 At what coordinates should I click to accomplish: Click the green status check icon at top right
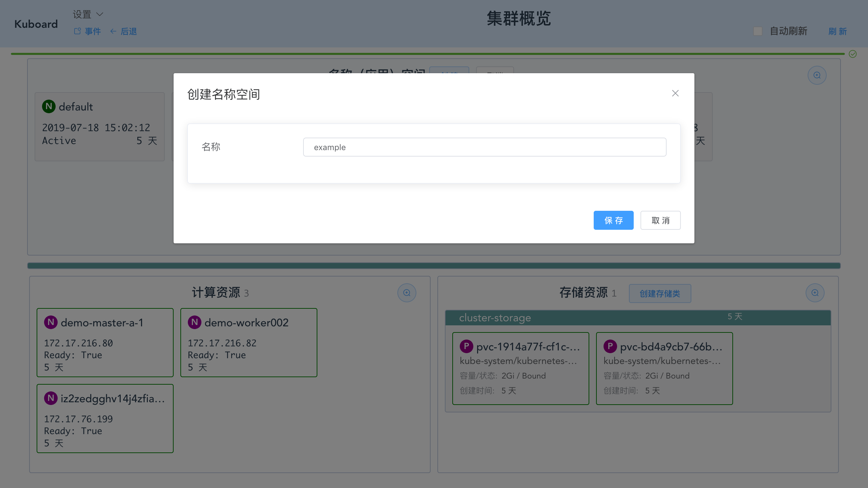point(852,54)
